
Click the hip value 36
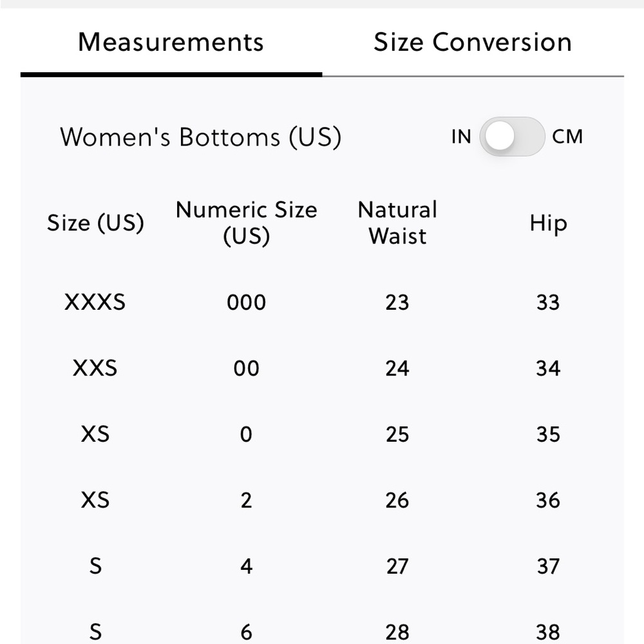[548, 500]
